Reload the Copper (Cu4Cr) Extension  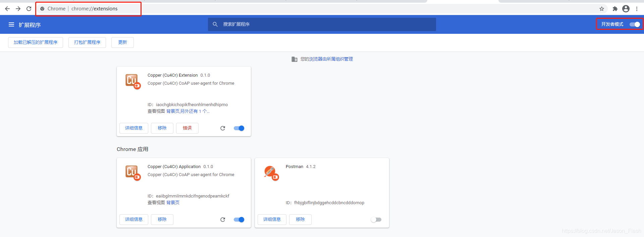point(223,128)
